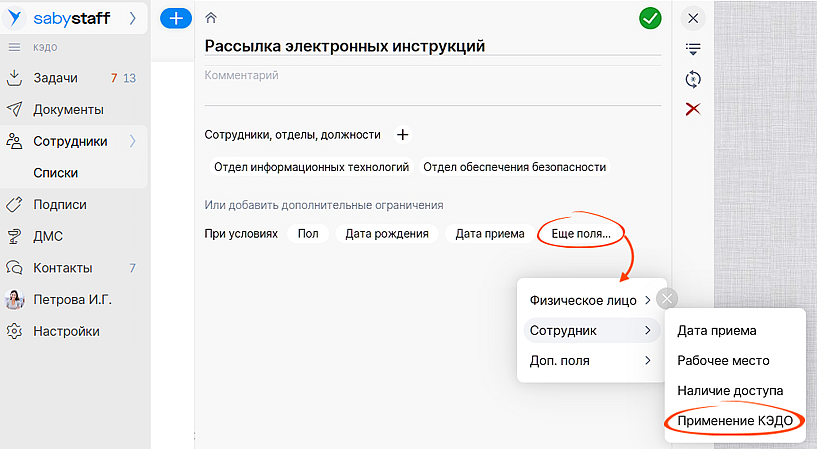Click the red delete cross icon
Screen dimensions: 817x449
[693, 109]
